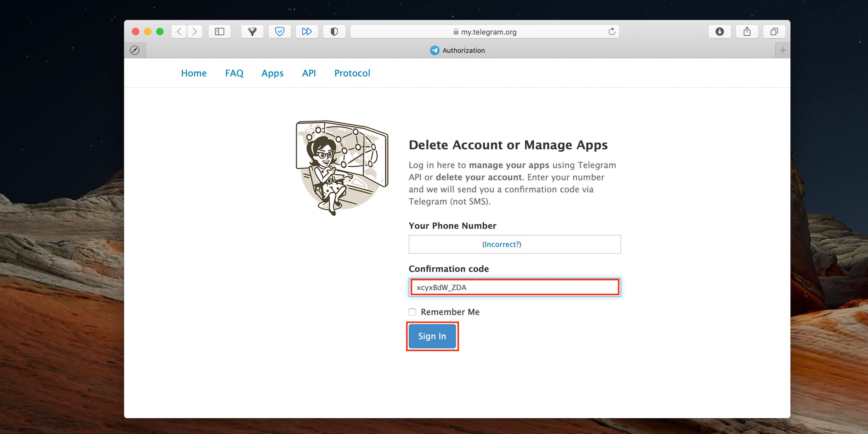The height and width of the screenshot is (434, 868).
Task: Click the Wipr/ad-blocker shield icon
Action: tap(279, 31)
